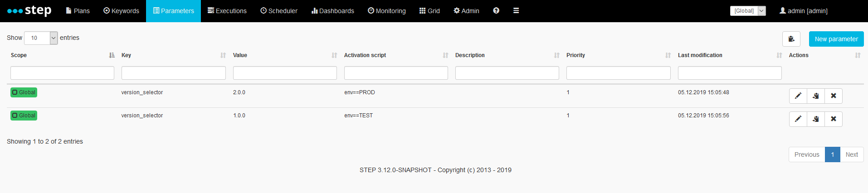Viewport: 868px width, 193px height.
Task: Delete the env==TEST parameter row
Action: (x=834, y=119)
